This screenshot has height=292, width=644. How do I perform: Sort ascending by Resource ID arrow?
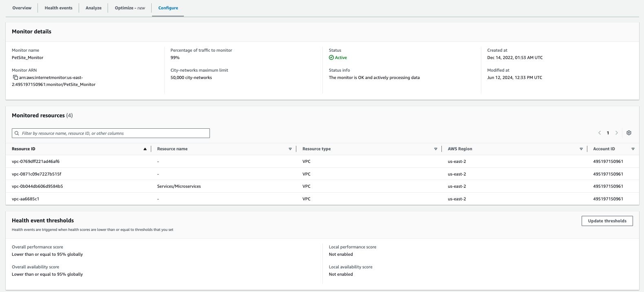point(145,149)
